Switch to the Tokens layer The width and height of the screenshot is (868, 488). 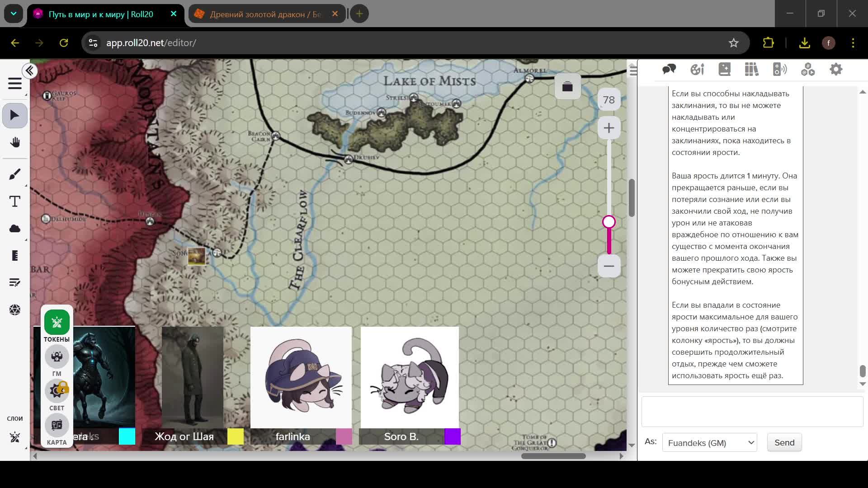pyautogui.click(x=57, y=323)
